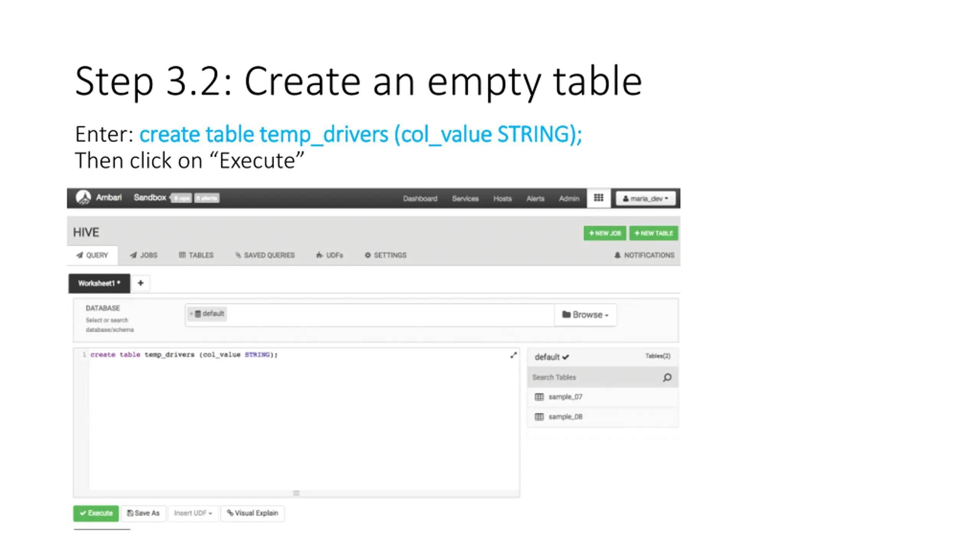Switch to the Query tab
Viewport: 980px width, 551px height.
tap(92, 255)
